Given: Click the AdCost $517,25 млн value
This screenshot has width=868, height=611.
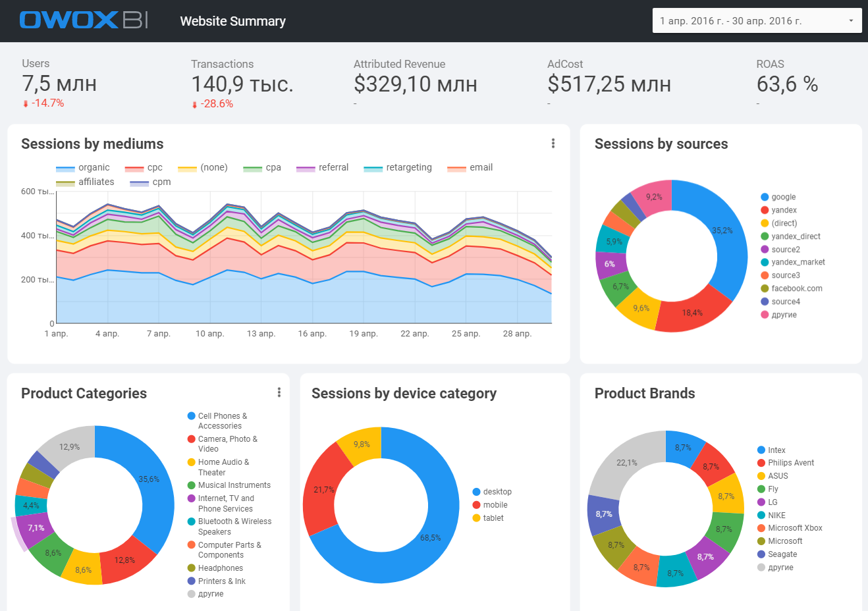Looking at the screenshot, I should point(609,84).
